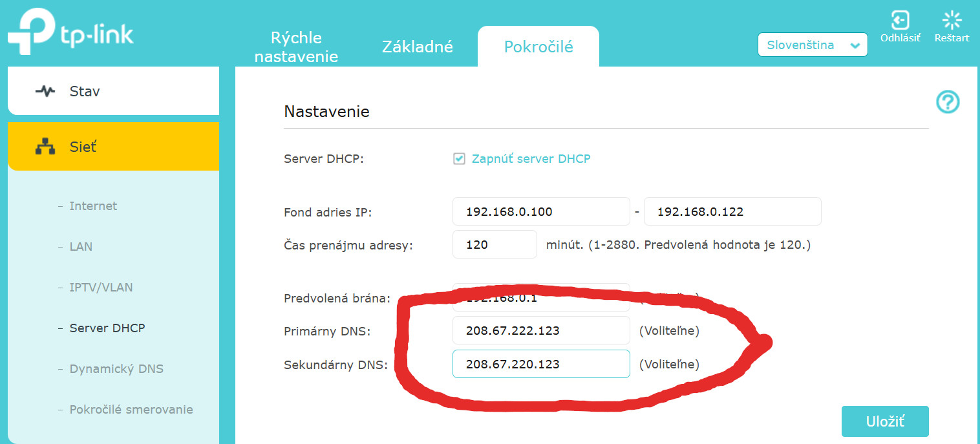Switch to the Rýchle nastavenie tab
This screenshot has width=980, height=444.
point(296,47)
